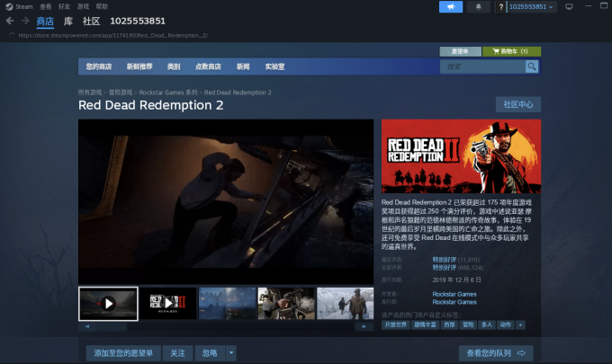The image size is (612, 364).
Task: Open 类别 categories menu
Action: (x=174, y=67)
